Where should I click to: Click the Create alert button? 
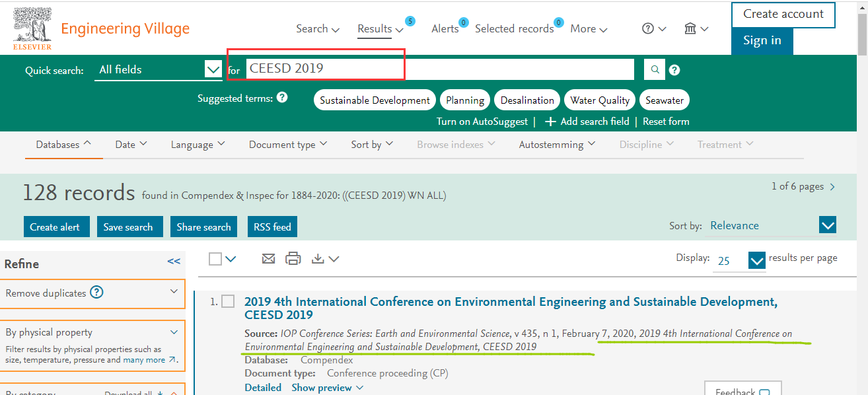click(x=55, y=227)
